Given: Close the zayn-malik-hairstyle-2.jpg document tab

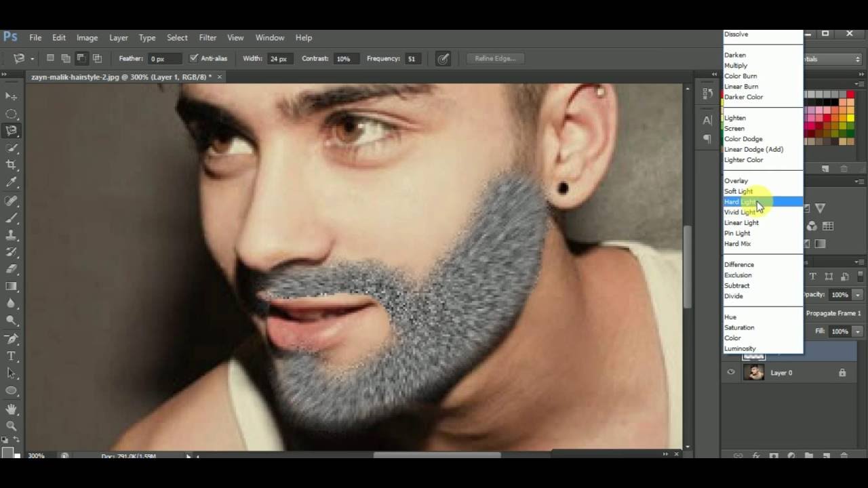Looking at the screenshot, I should 220,77.
